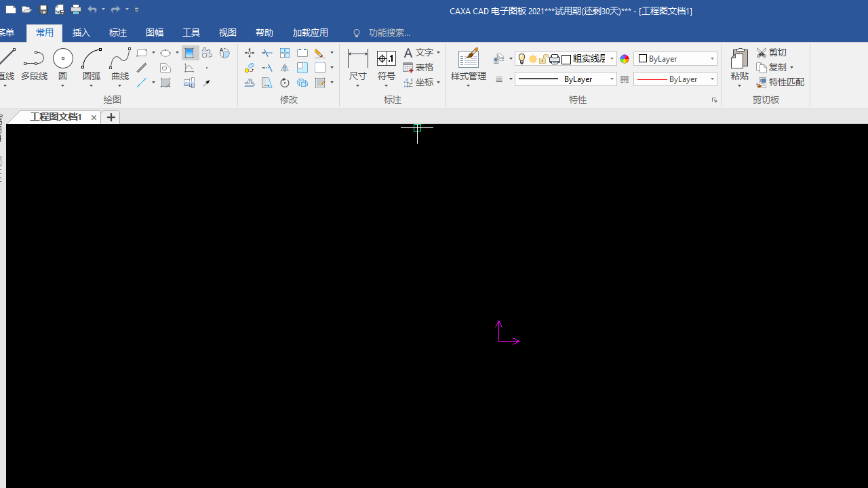This screenshot has width=868, height=488.
Task: Select the Curve (曲线) drawing tool
Action: click(x=120, y=60)
